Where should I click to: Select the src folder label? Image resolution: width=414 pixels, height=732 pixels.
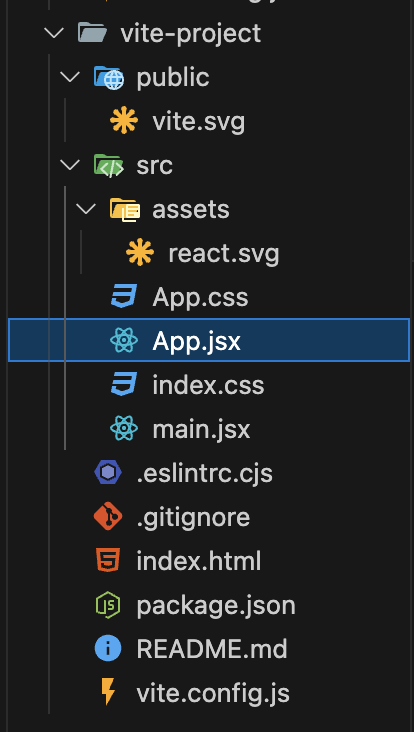click(154, 166)
